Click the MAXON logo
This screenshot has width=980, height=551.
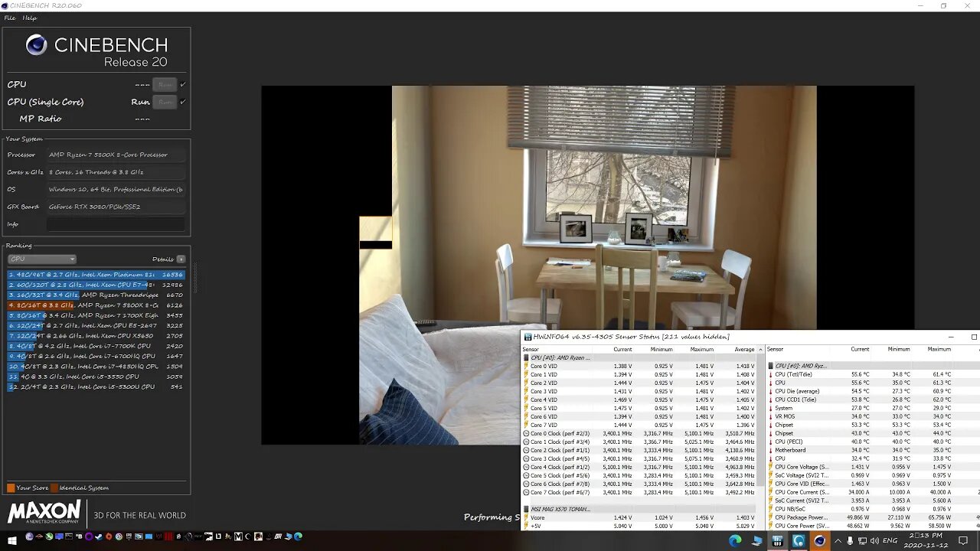click(44, 512)
